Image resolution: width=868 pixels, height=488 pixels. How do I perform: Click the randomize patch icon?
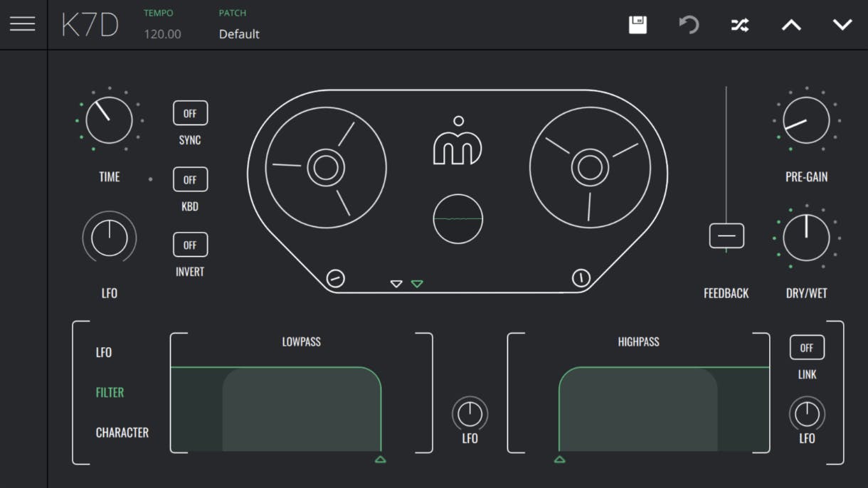[x=739, y=23]
